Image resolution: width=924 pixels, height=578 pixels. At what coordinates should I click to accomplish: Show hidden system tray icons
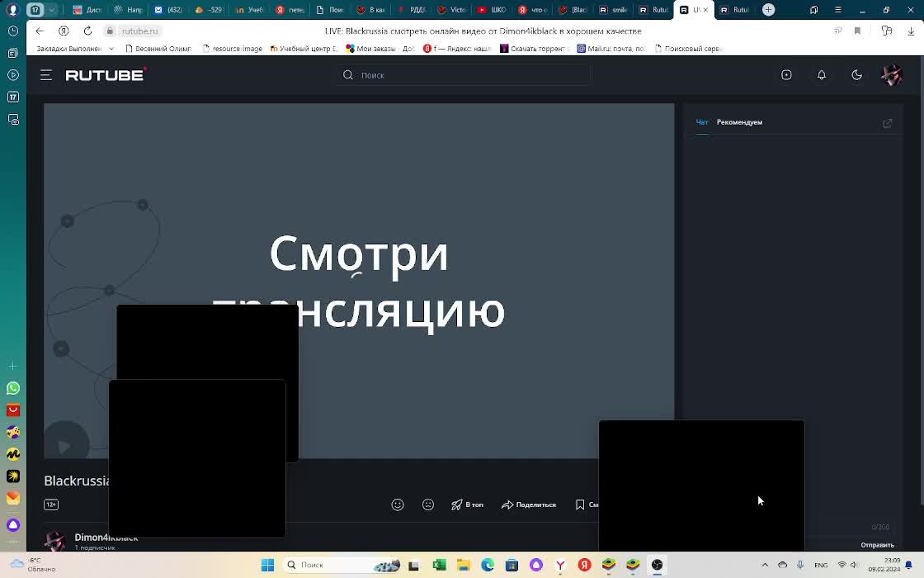tap(765, 565)
